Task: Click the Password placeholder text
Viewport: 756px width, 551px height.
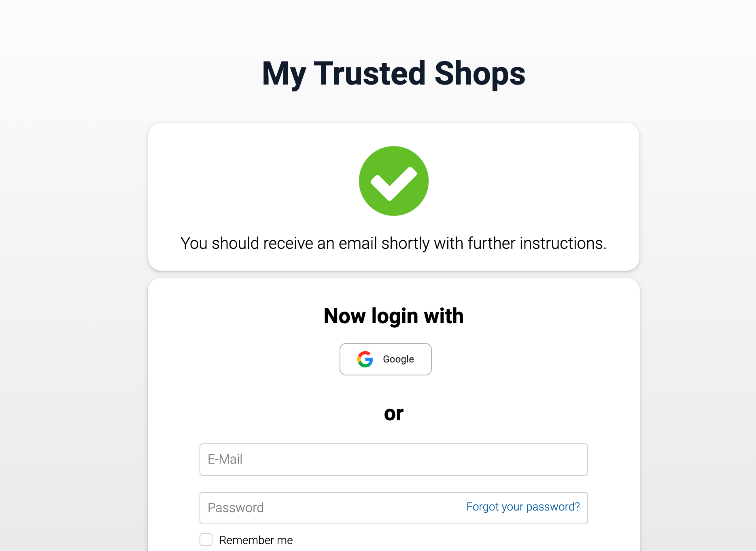Action: [236, 508]
